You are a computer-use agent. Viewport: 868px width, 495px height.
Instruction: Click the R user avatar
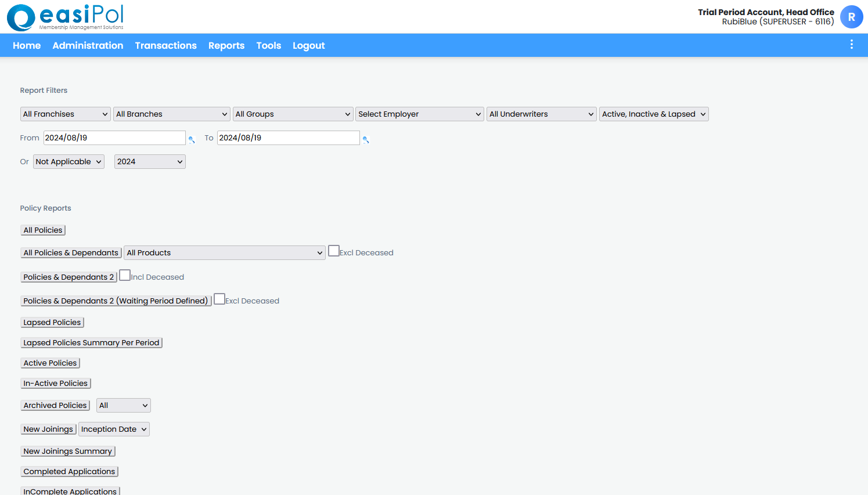tap(851, 17)
